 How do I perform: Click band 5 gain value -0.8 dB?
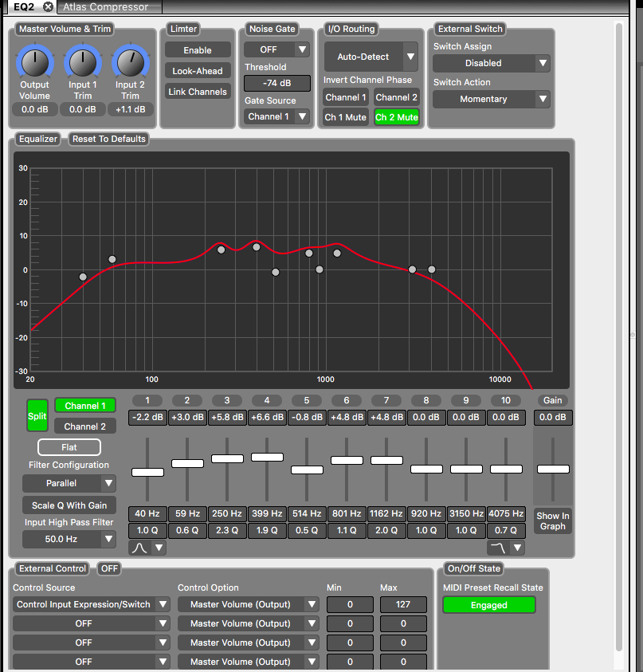click(x=307, y=417)
